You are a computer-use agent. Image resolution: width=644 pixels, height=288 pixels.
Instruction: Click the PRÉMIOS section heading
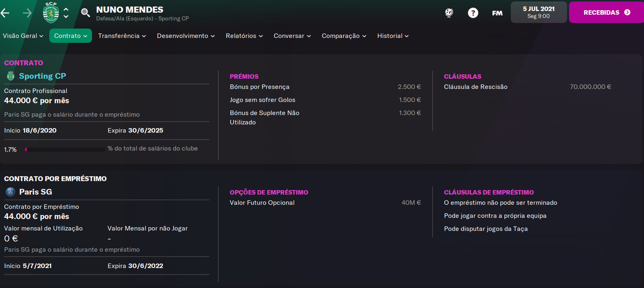coord(244,76)
